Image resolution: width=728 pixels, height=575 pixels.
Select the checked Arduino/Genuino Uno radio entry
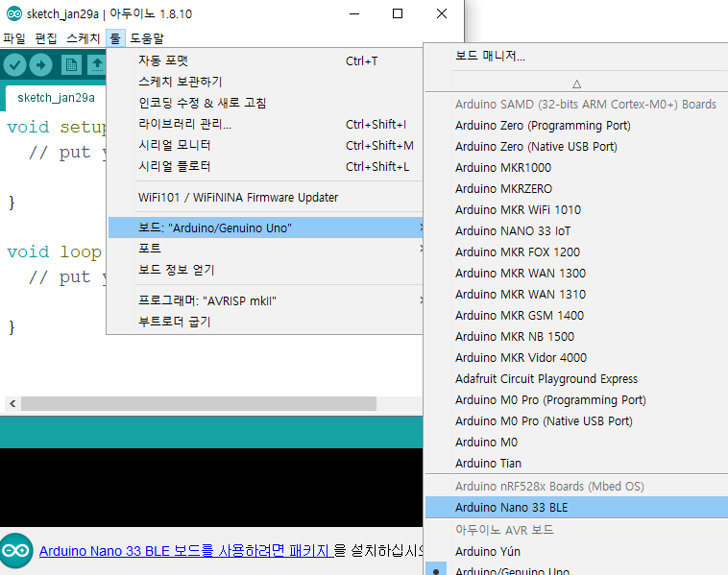coord(576,569)
